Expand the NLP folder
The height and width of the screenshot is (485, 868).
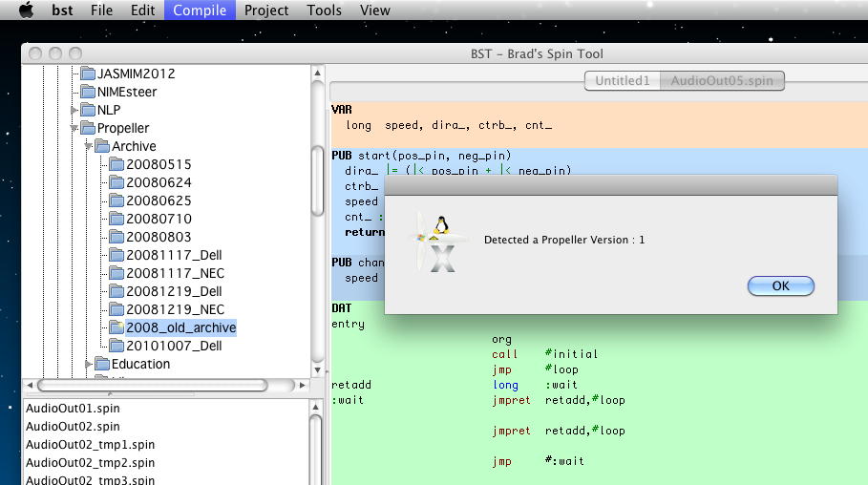[x=74, y=110]
